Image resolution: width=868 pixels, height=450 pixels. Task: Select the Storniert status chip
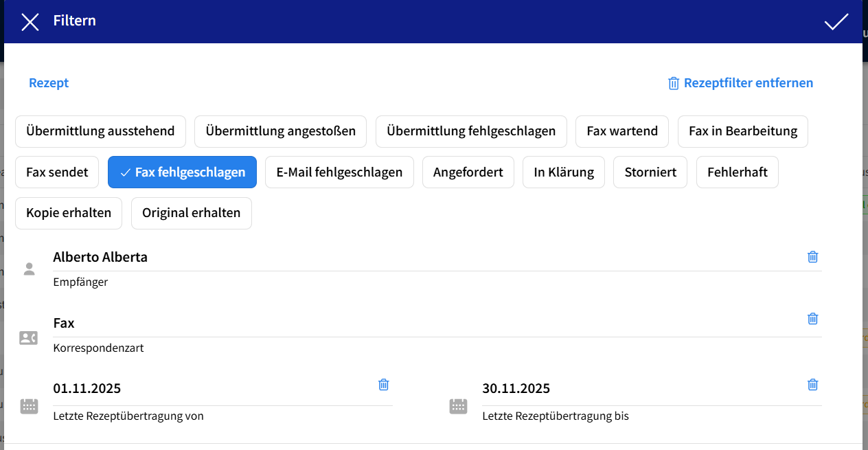point(650,172)
